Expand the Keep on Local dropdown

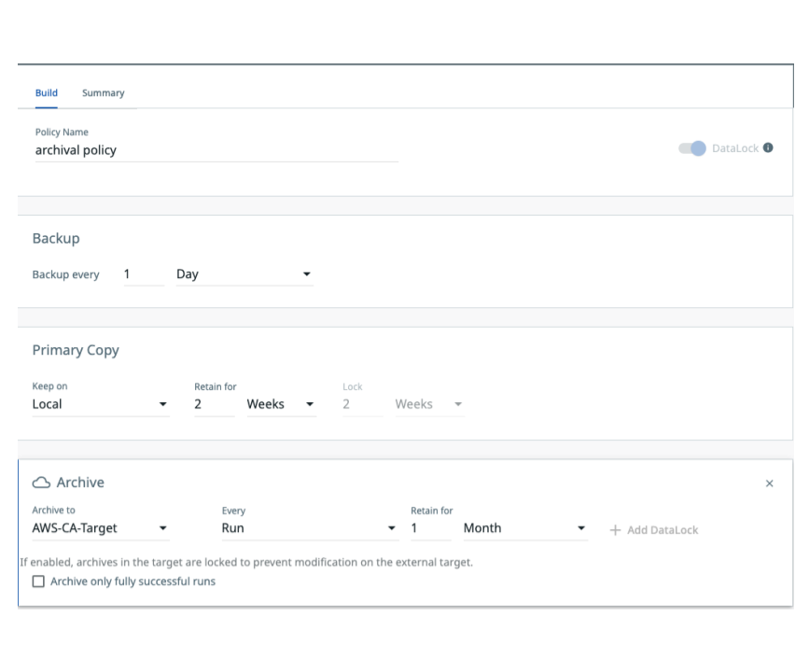(x=100, y=404)
